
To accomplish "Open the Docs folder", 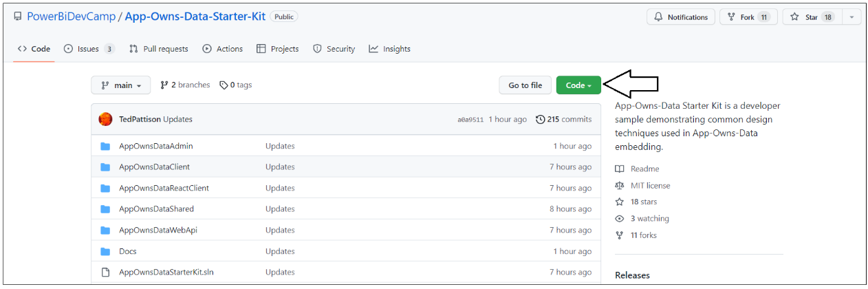I will click(128, 251).
